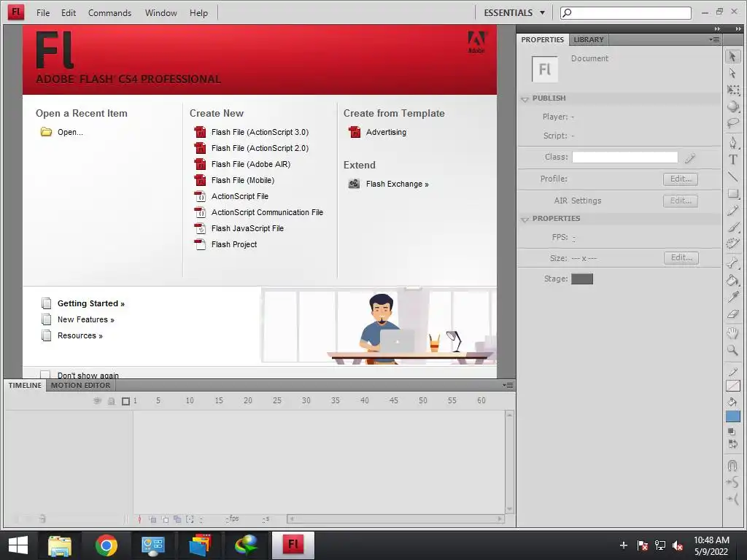Click the Smooth option icon in Tools

pos(732,482)
